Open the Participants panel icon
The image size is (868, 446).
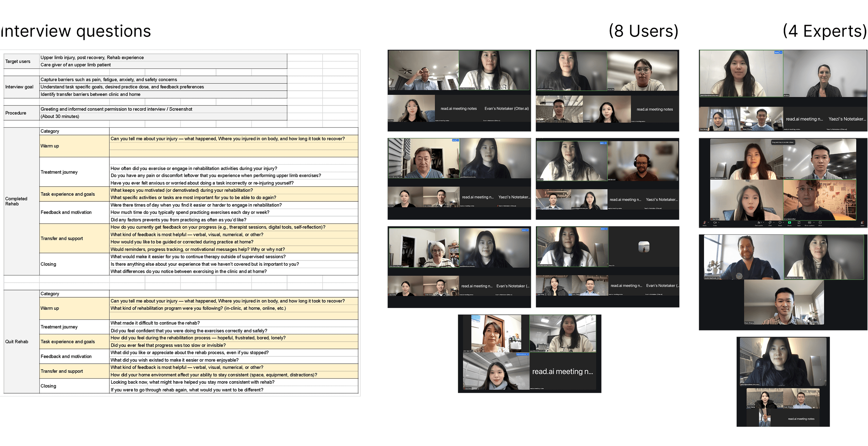[759, 223]
